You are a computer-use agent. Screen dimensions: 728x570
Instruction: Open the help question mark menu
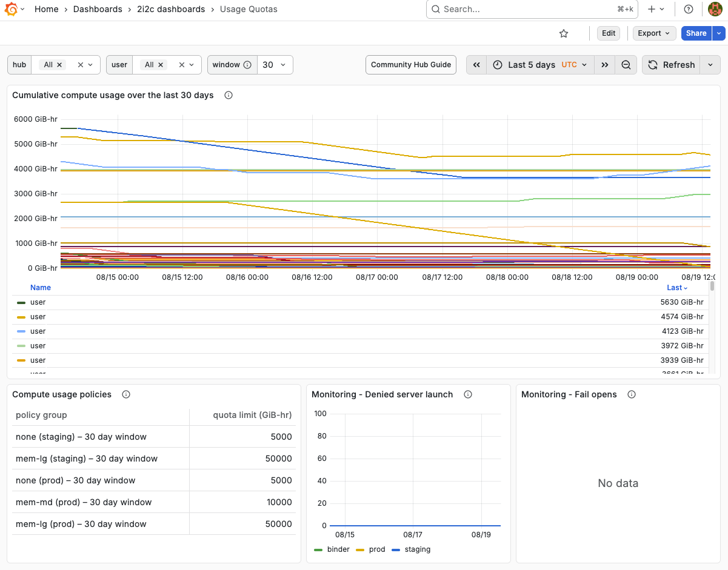click(x=689, y=9)
